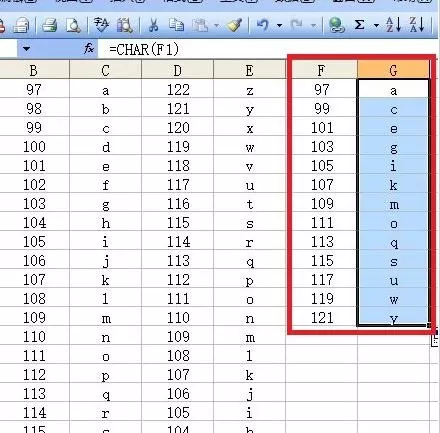Image resolution: width=440 pixels, height=433 pixels.
Task: Select cell 'a' in column C
Action: coord(105,89)
